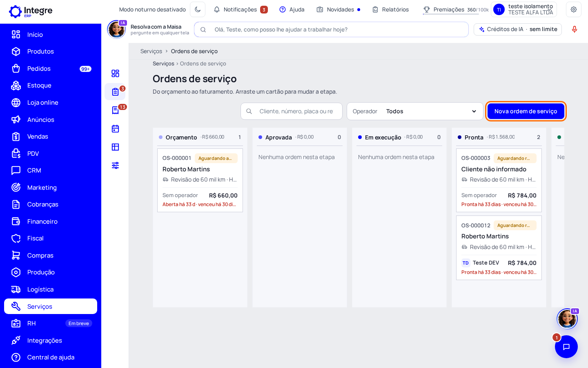Open order card OS-000012
588x368 pixels.
[x=499, y=248]
